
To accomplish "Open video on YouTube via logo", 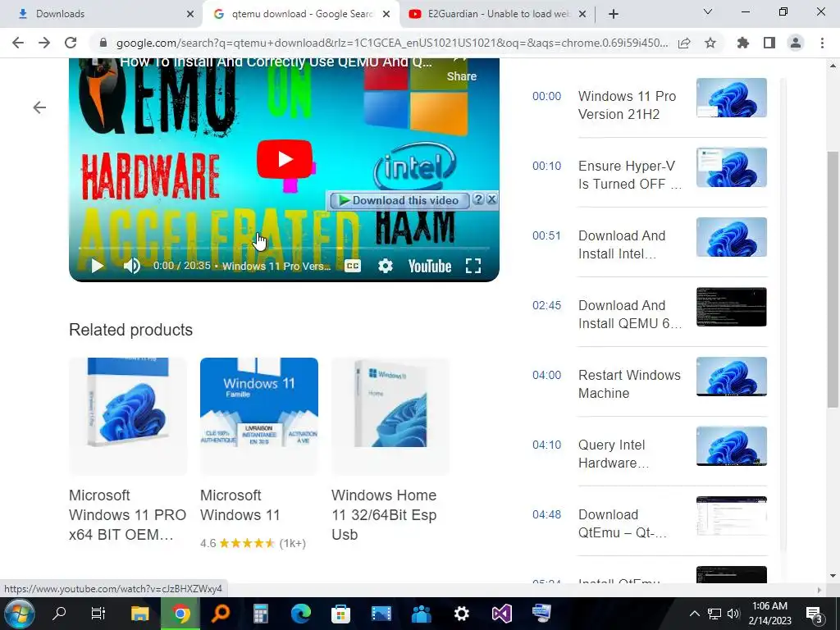I will pos(430,267).
